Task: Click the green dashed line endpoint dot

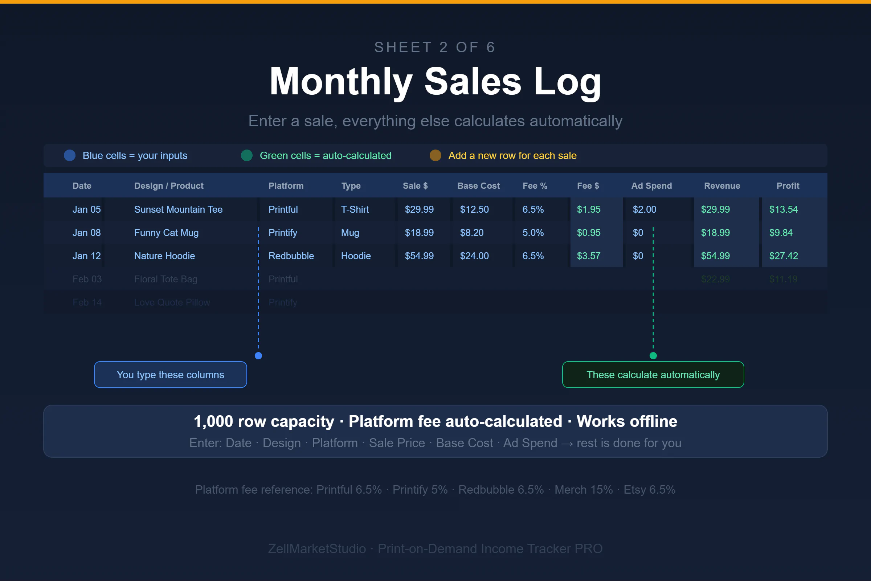Action: 653,356
